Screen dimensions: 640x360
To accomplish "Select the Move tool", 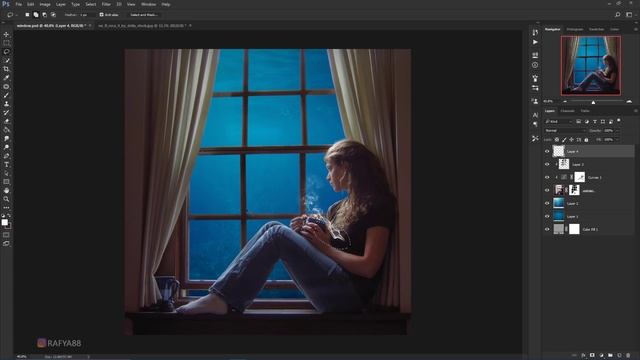I will [x=6, y=34].
